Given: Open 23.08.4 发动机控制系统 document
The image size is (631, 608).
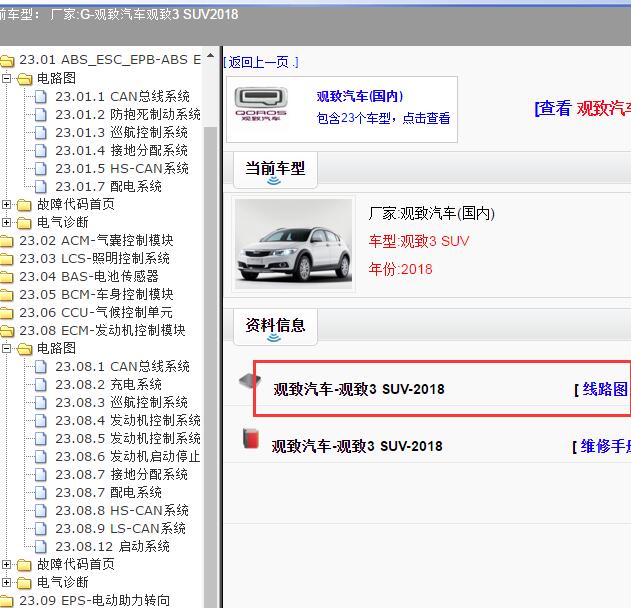Looking at the screenshot, I should coord(128,420).
